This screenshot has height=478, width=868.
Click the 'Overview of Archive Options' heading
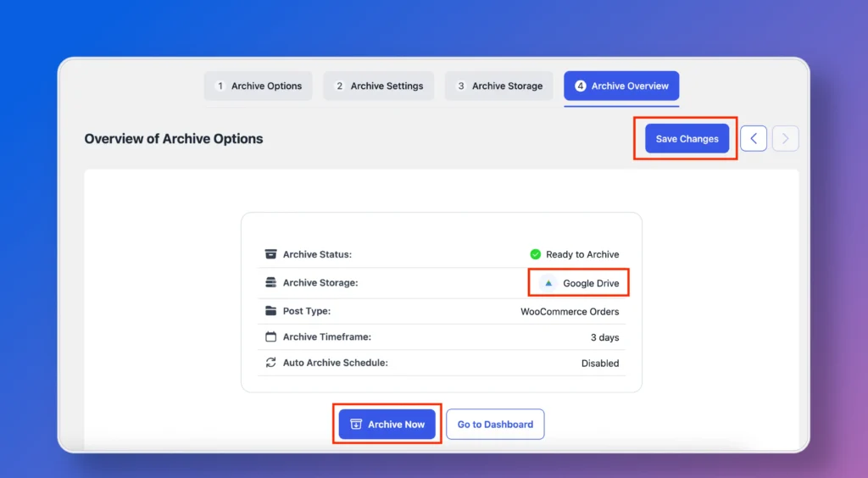(x=174, y=138)
